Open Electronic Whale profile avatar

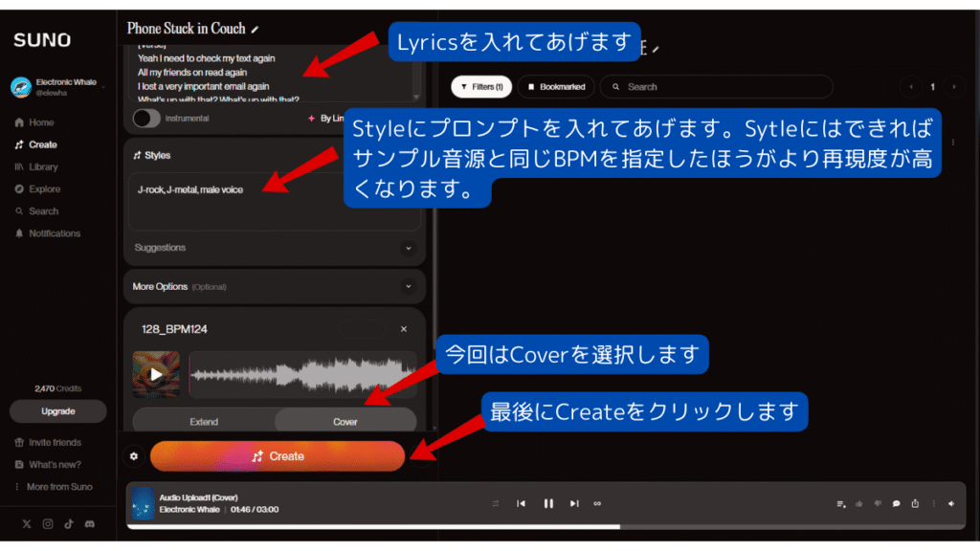point(21,87)
